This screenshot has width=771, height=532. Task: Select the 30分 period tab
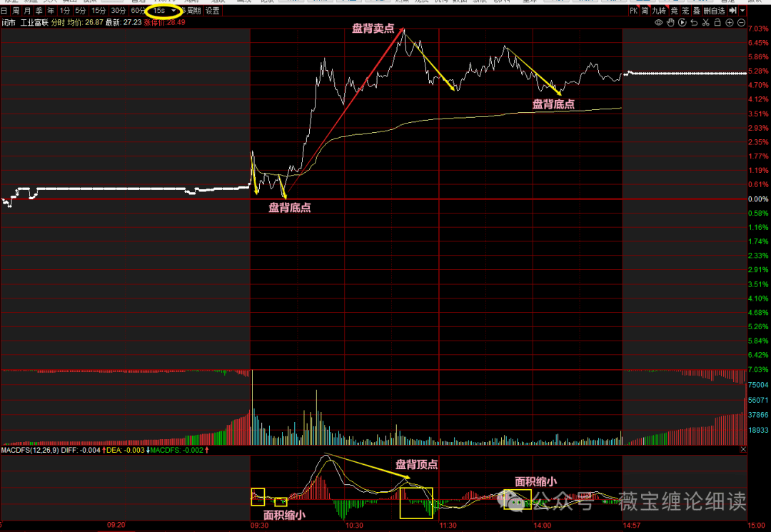(119, 10)
